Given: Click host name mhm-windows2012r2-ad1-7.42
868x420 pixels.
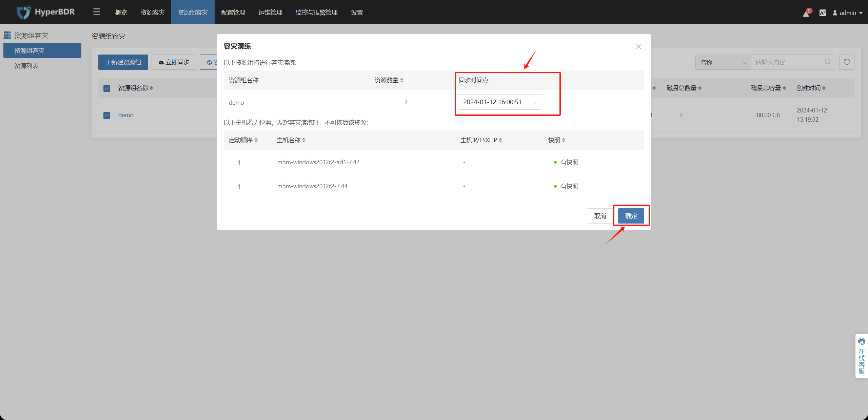Looking at the screenshot, I should 318,162.
